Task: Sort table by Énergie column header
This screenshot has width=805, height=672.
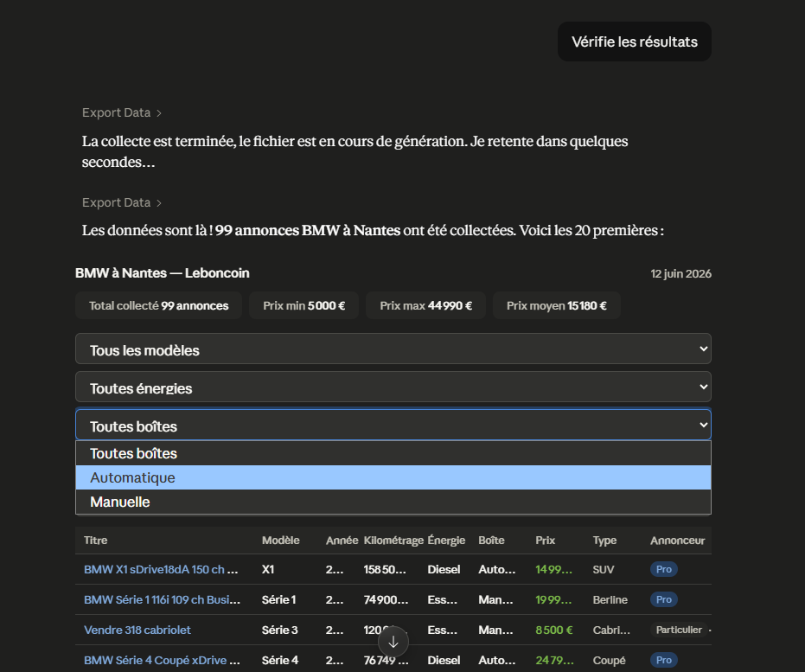Action: click(447, 541)
